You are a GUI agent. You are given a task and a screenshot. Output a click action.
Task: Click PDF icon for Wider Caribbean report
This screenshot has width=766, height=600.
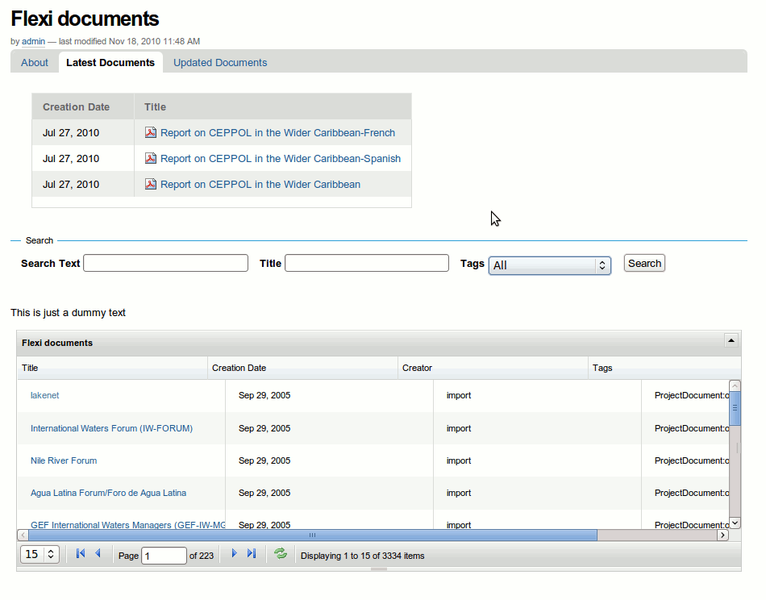pyautogui.click(x=151, y=184)
